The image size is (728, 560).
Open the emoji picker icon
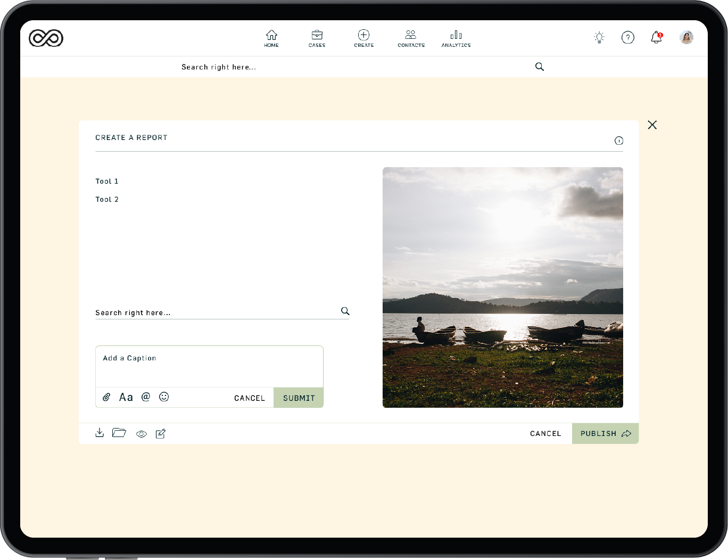click(x=164, y=397)
